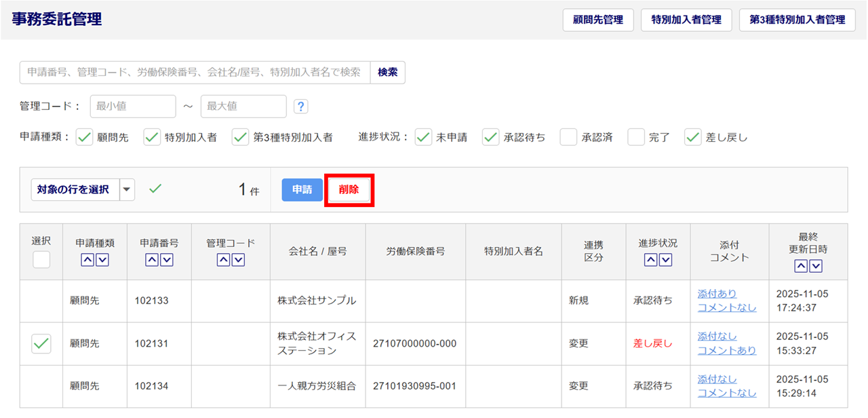Go to 第3種特別加入者管理 page
Screen dimensions: 868x418
(797, 20)
